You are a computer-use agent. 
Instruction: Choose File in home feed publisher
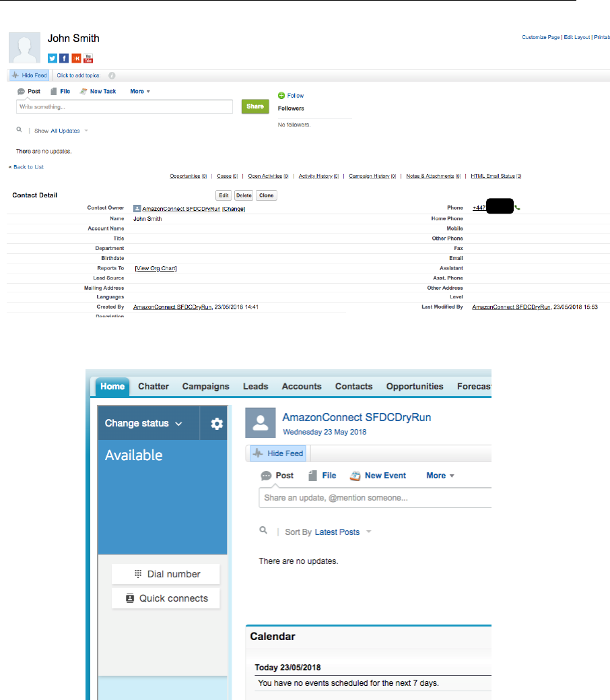coord(323,476)
